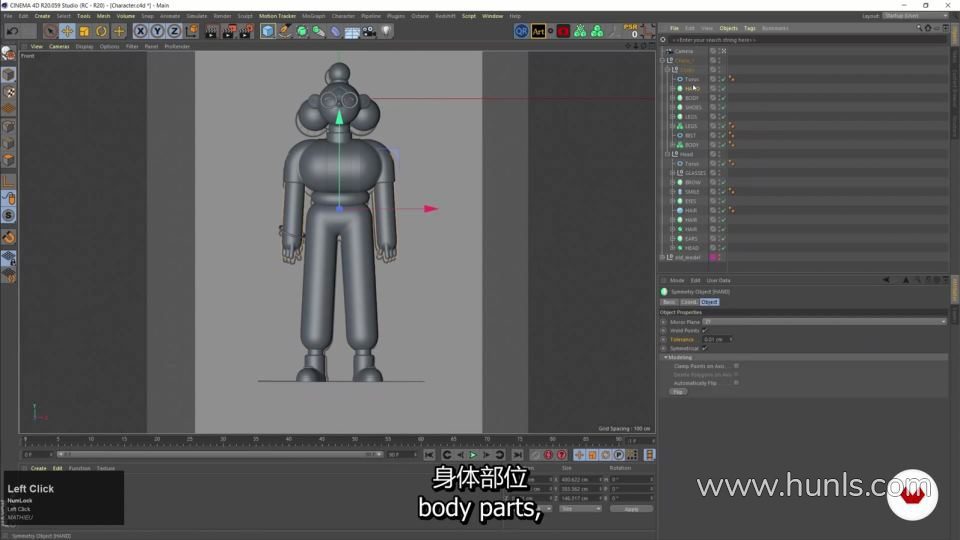Select the Live Selection arrow tool
The height and width of the screenshot is (540, 960).
click(50, 31)
